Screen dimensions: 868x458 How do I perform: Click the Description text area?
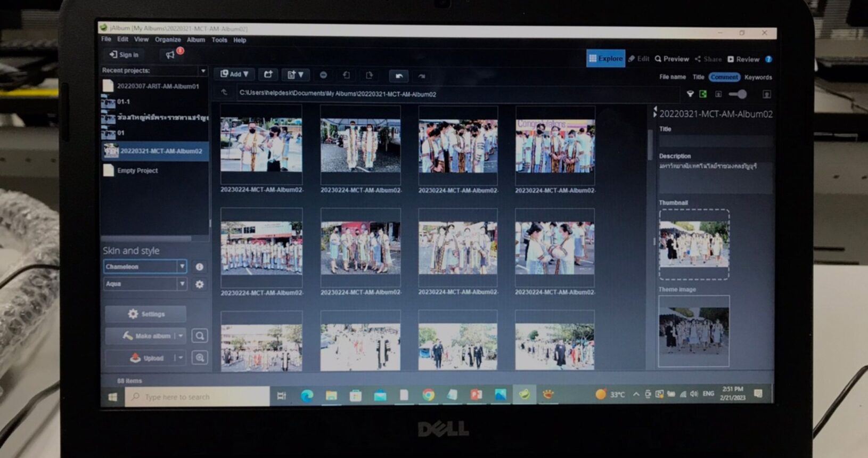pos(716,177)
